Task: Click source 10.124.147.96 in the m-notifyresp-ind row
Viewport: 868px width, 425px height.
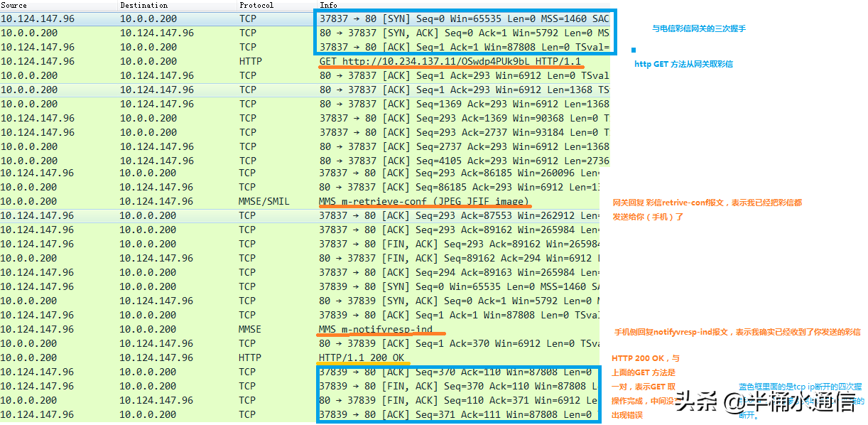Action: click(38, 329)
